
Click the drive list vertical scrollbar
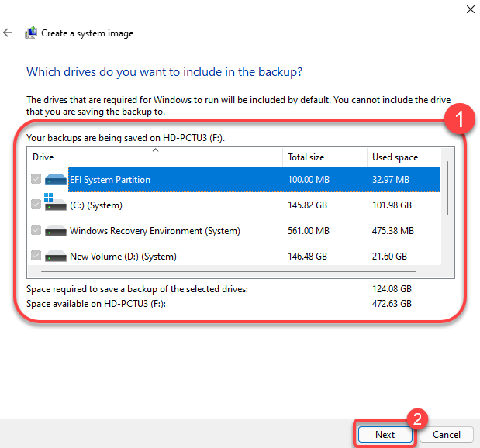pos(447,188)
